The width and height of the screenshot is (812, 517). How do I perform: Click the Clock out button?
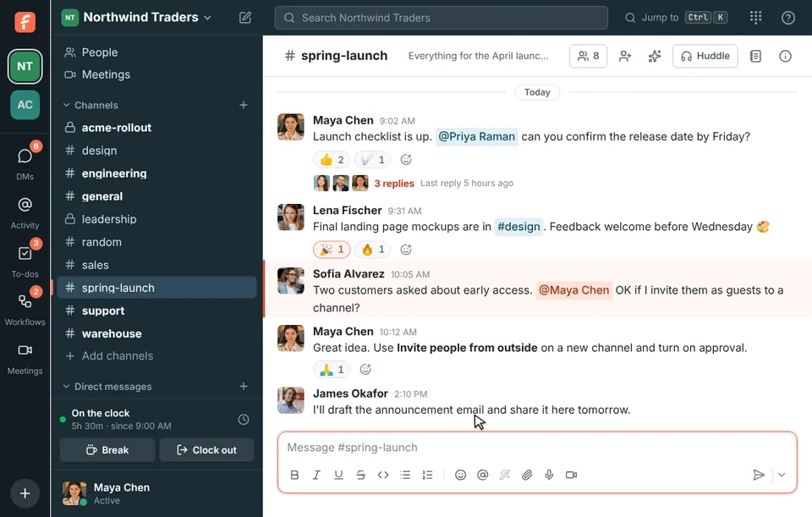pos(206,450)
